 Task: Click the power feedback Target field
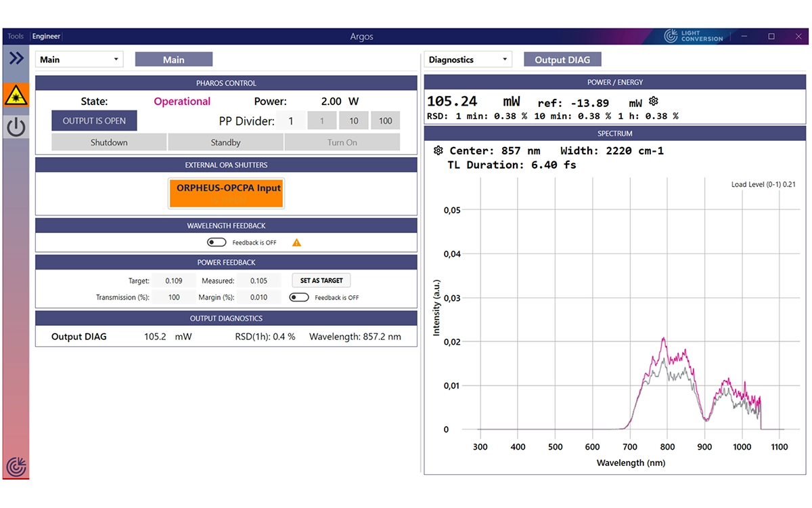[x=174, y=280]
